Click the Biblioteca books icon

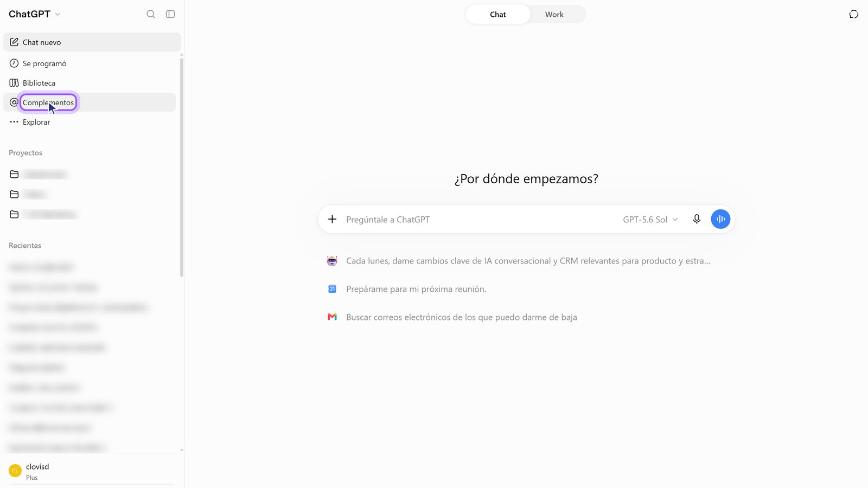tap(14, 83)
